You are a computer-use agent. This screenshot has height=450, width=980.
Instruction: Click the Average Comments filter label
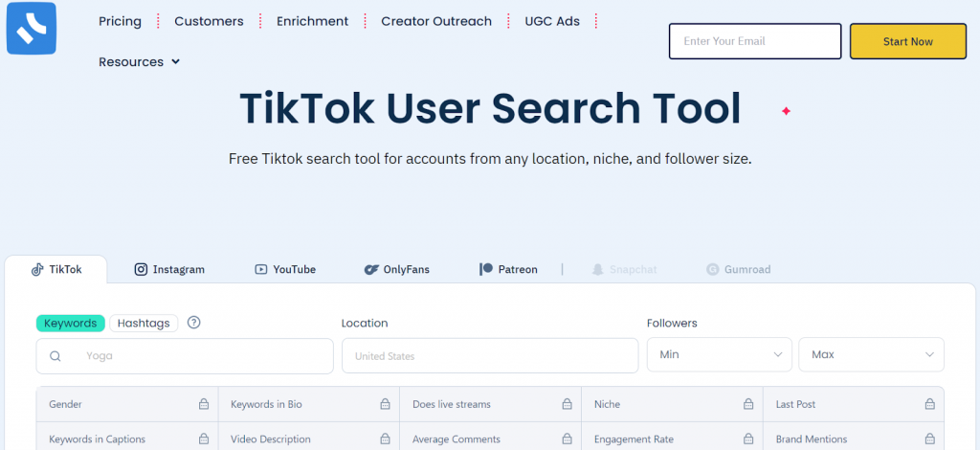(457, 439)
